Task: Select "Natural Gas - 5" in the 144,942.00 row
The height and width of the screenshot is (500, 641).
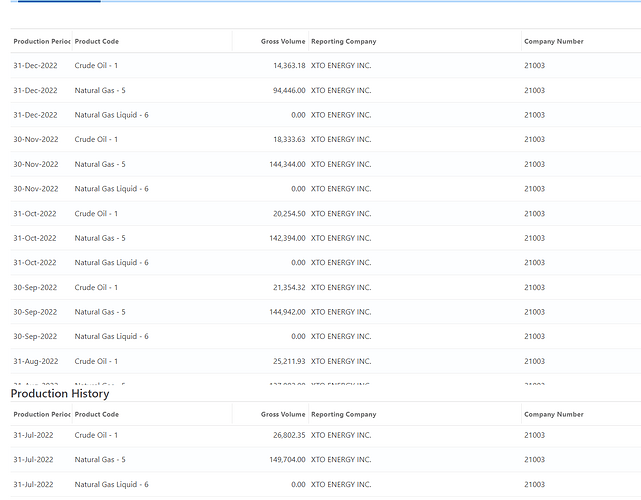Action: [x=100, y=312]
